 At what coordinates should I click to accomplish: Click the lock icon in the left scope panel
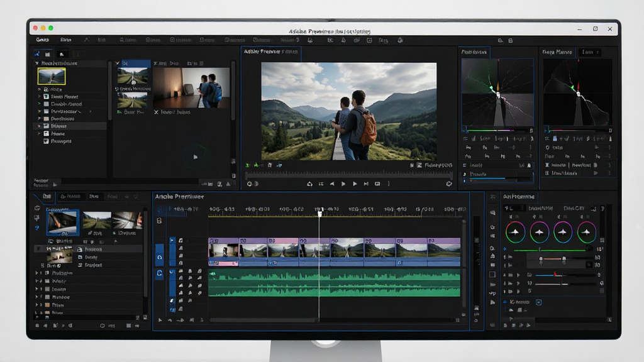point(529,165)
